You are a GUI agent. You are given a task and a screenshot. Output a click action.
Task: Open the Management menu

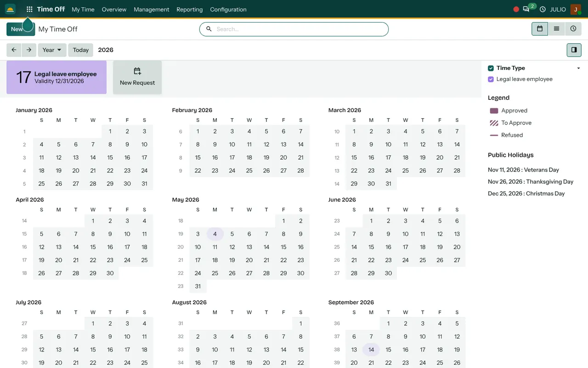point(152,9)
